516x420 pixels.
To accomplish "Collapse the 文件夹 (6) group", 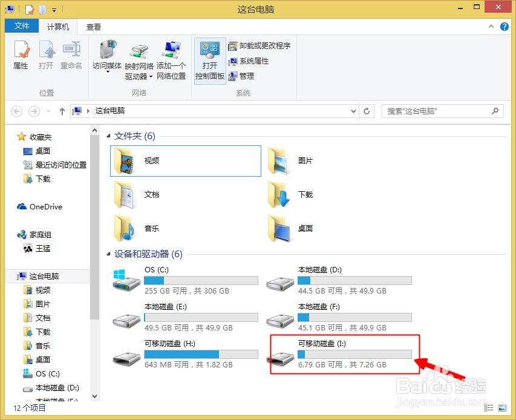I will click(108, 136).
